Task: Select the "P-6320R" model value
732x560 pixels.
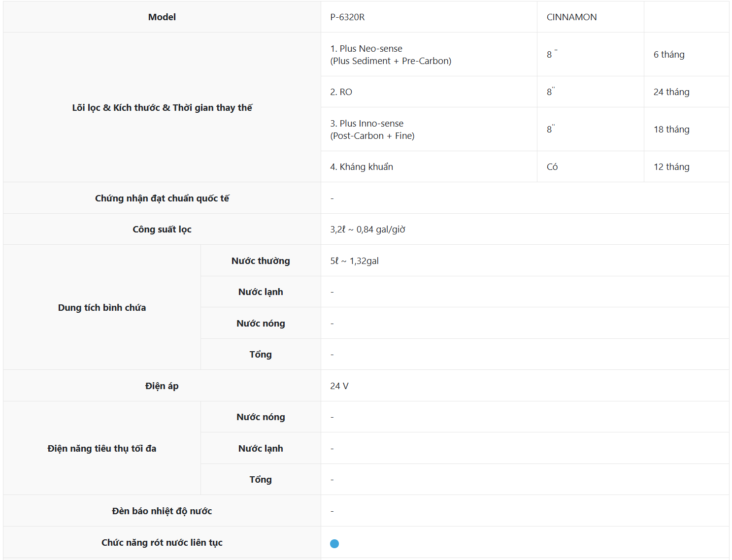Action: point(347,17)
